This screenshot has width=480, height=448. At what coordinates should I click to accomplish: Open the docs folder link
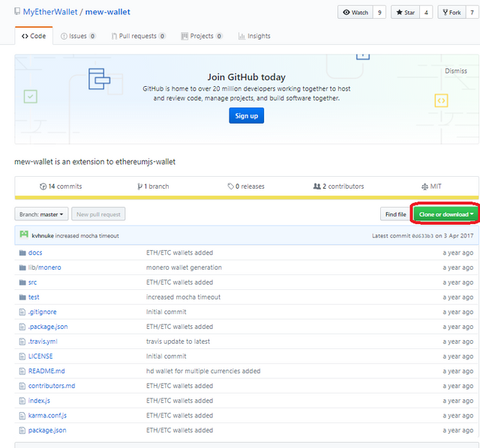click(x=35, y=252)
